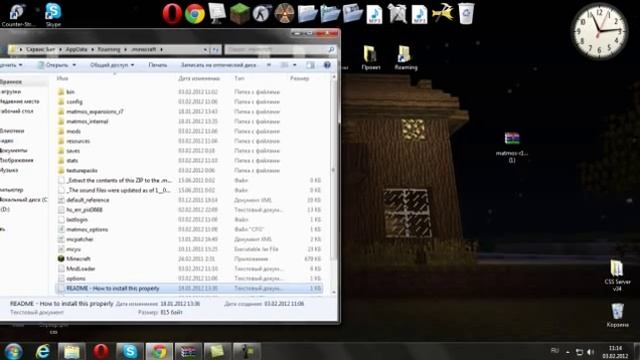
Task: Open the Общий доступ dropdown menu
Action: (x=112, y=65)
